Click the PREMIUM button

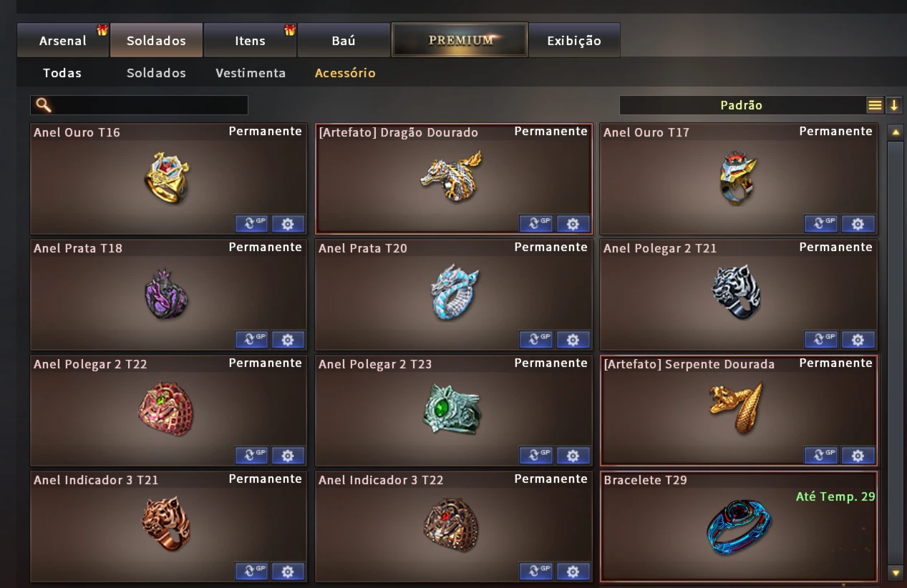pos(460,40)
